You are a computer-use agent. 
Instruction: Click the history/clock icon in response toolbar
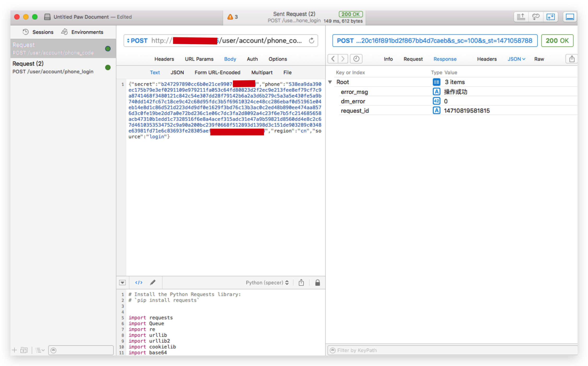(x=356, y=59)
